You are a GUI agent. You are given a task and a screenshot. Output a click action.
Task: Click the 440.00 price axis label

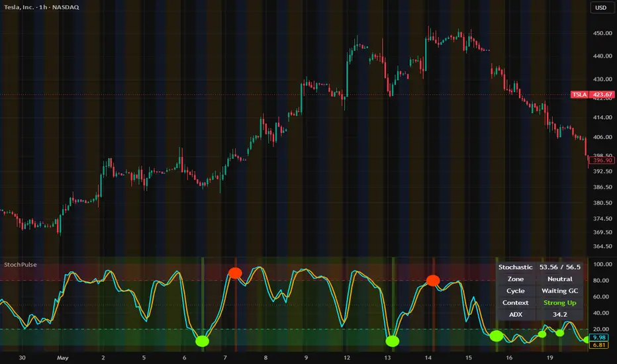(602, 56)
